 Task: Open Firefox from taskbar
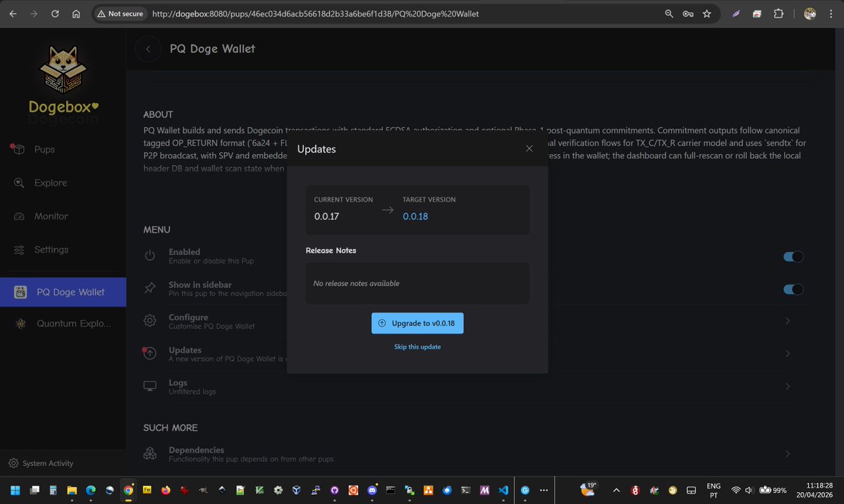pyautogui.click(x=166, y=490)
